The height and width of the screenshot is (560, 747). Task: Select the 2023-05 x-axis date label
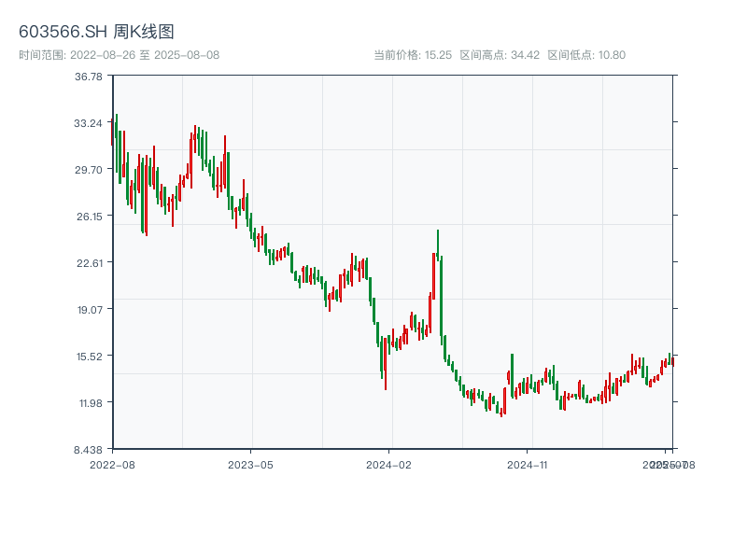(250, 464)
